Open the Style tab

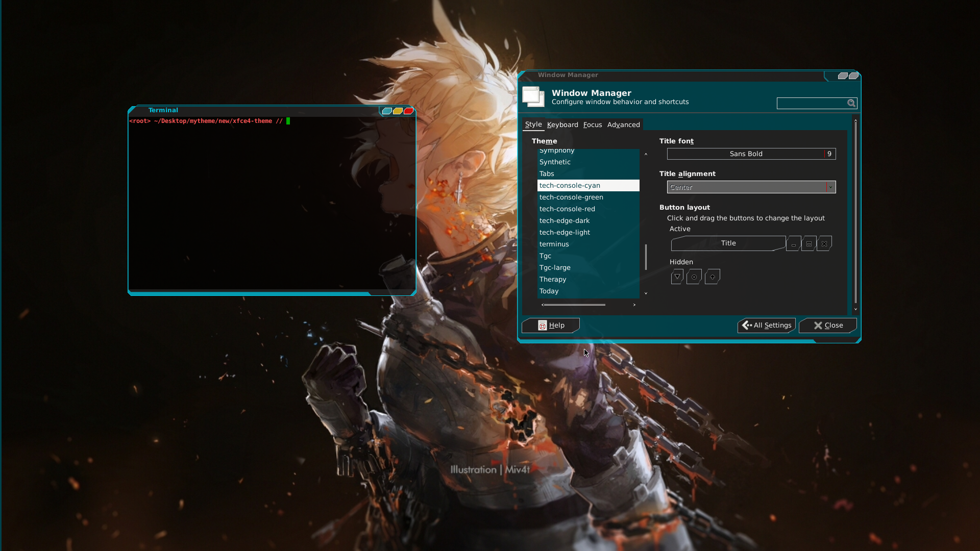pyautogui.click(x=533, y=124)
